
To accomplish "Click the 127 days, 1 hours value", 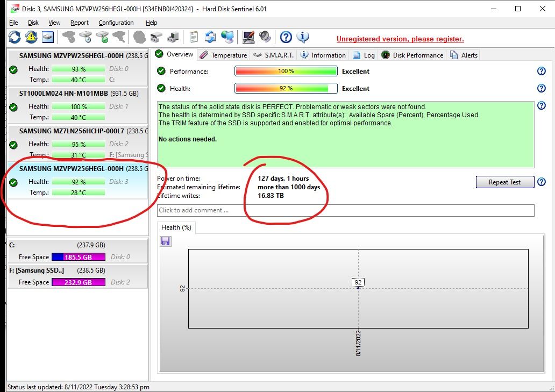I will (x=283, y=179).
